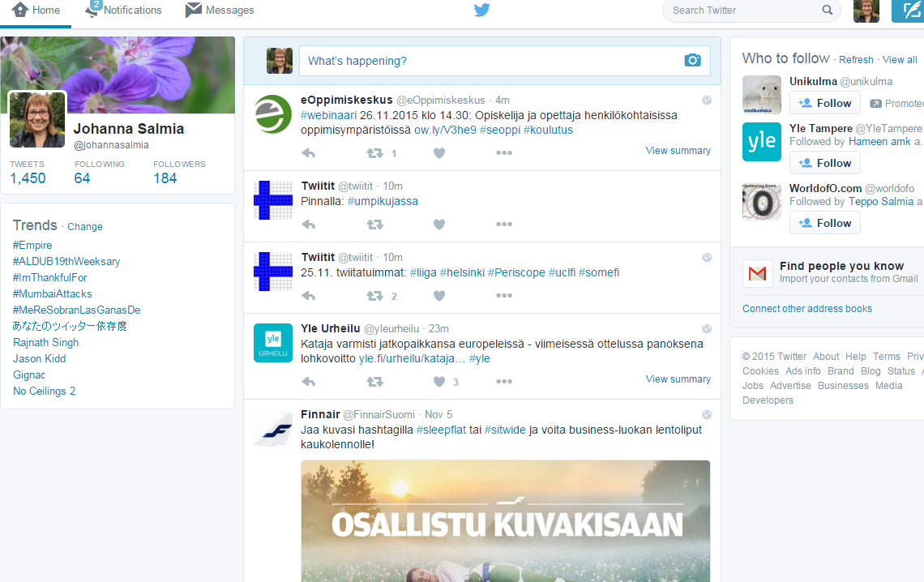Open the Messages tab
924x582 pixels.
click(x=219, y=10)
